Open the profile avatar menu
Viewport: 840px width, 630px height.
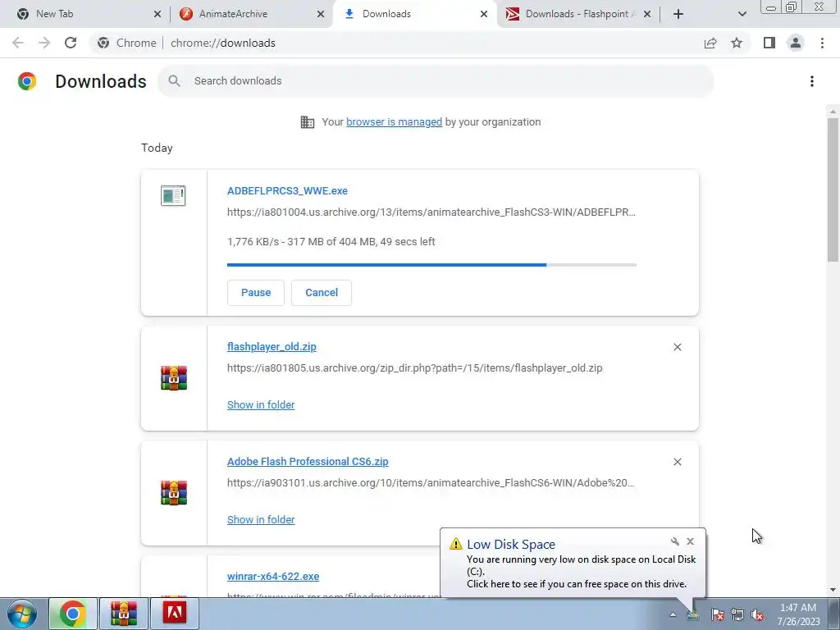tap(796, 43)
